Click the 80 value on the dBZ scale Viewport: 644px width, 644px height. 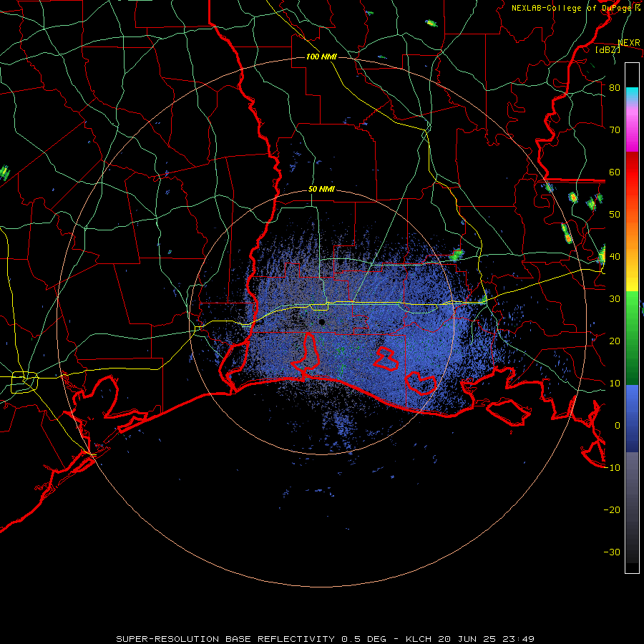[615, 88]
